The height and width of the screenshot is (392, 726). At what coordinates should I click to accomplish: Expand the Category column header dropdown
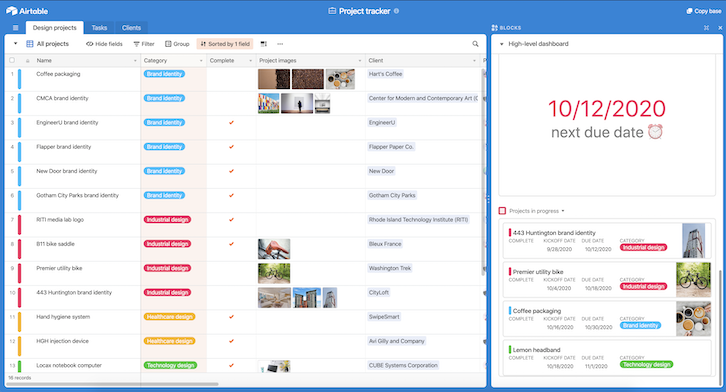click(201, 61)
